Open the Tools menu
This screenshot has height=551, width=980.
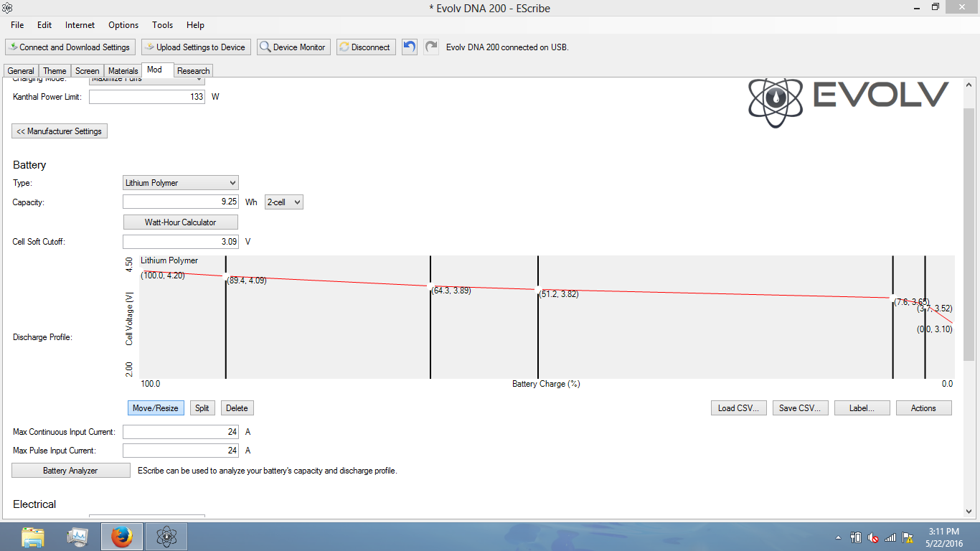pyautogui.click(x=162, y=25)
